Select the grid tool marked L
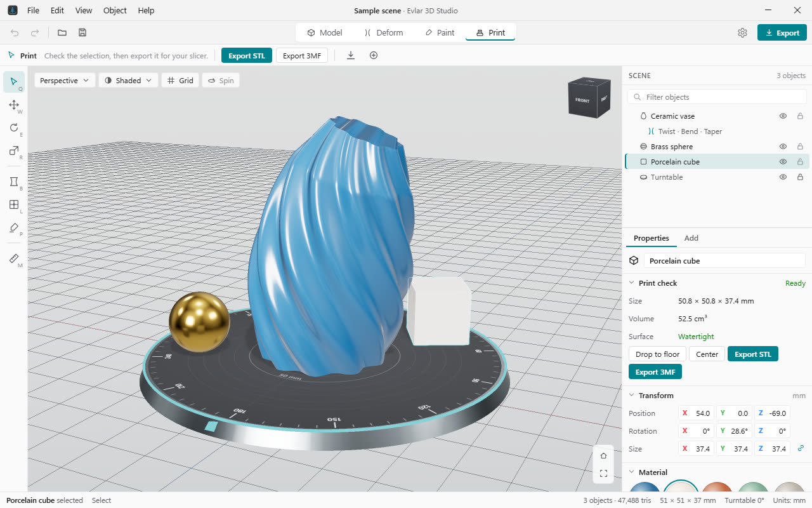The height and width of the screenshot is (508, 812). tap(14, 204)
